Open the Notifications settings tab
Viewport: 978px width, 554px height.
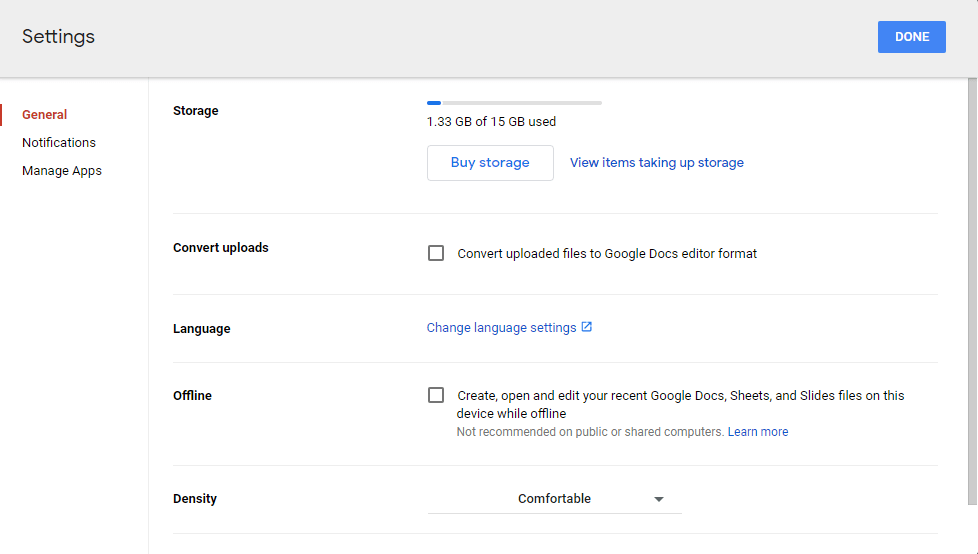pos(59,143)
